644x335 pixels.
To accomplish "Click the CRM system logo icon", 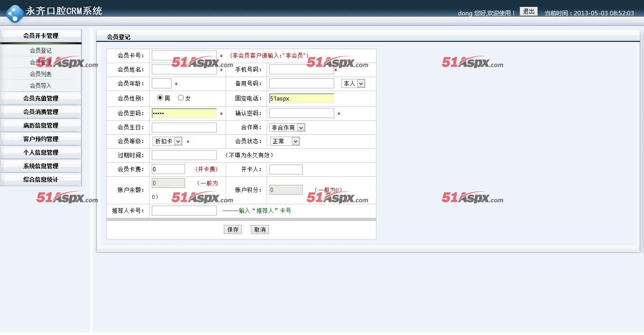I will coord(15,14).
